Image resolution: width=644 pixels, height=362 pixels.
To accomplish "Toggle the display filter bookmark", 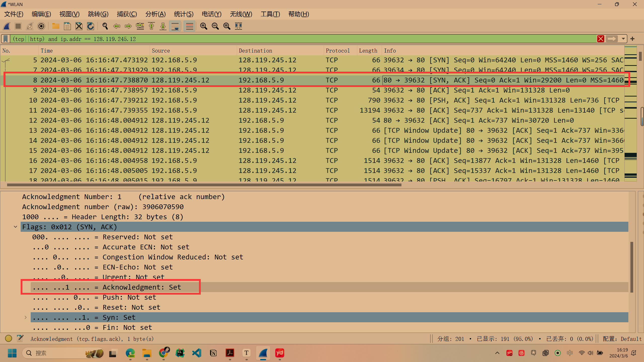I will 5,39.
